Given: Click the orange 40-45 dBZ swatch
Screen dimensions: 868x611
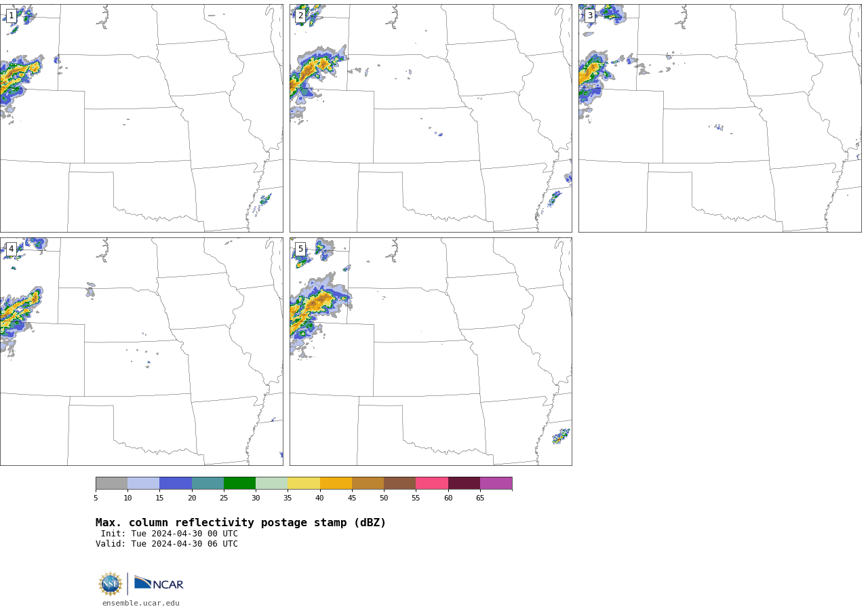Looking at the screenshot, I should 336,484.
